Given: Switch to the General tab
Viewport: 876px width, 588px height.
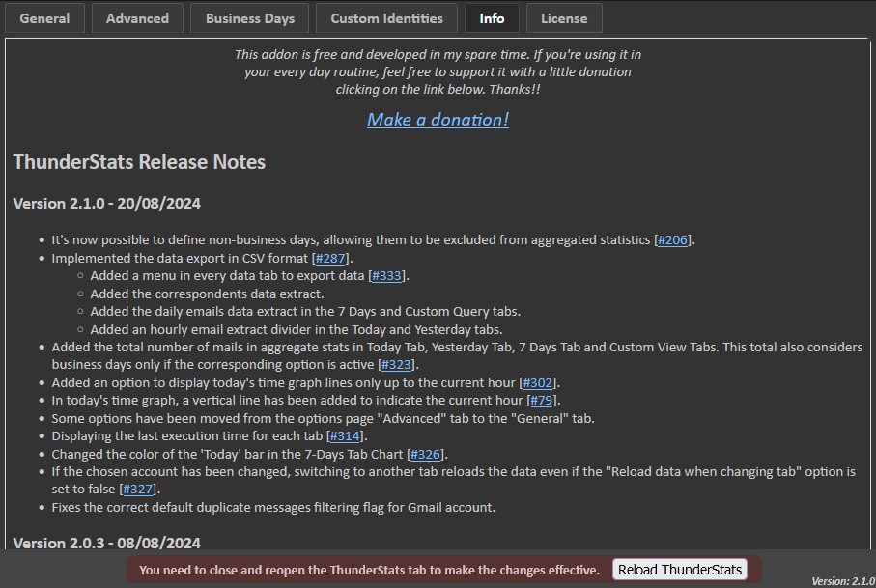Looking at the screenshot, I should (x=44, y=18).
